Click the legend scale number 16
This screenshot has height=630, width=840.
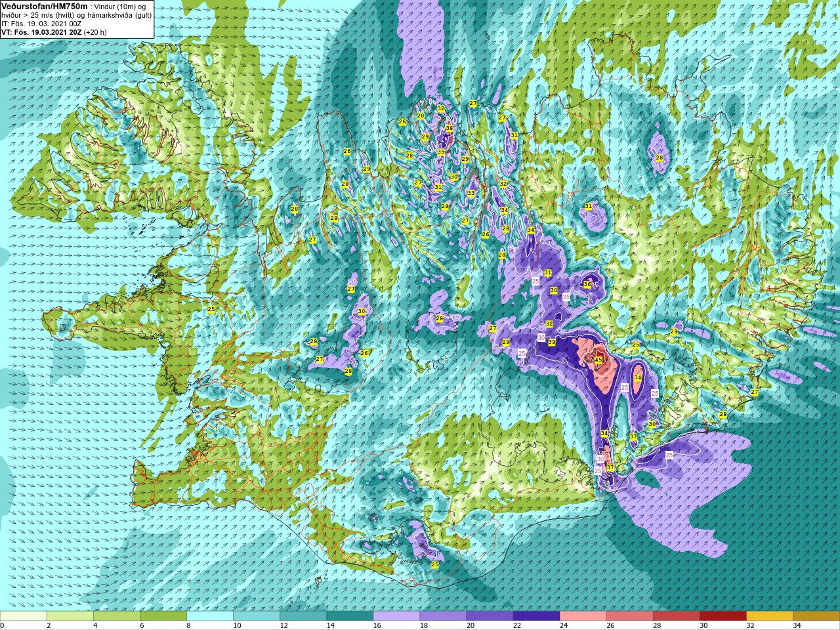pos(377,625)
